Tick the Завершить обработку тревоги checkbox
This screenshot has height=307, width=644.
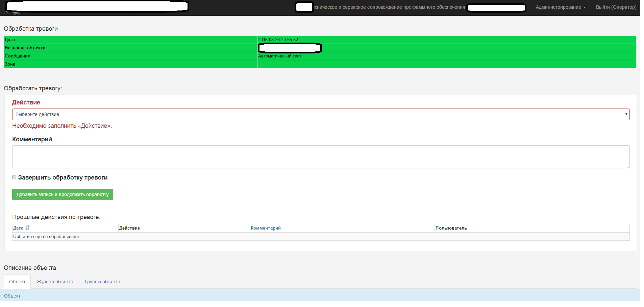click(x=14, y=177)
